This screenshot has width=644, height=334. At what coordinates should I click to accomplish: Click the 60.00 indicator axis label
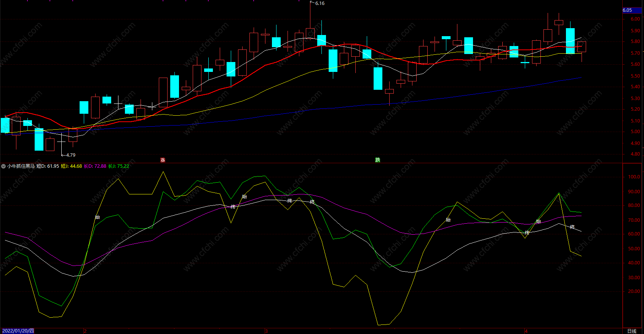[634, 234]
